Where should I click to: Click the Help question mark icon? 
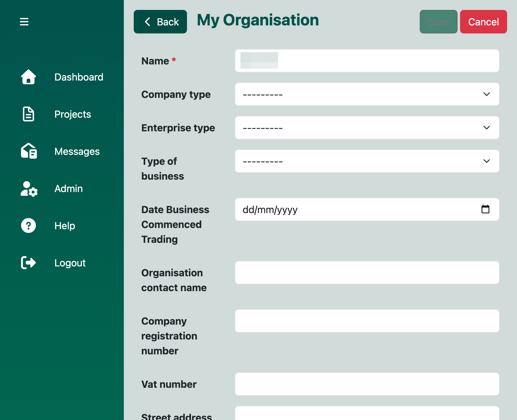coord(28,225)
